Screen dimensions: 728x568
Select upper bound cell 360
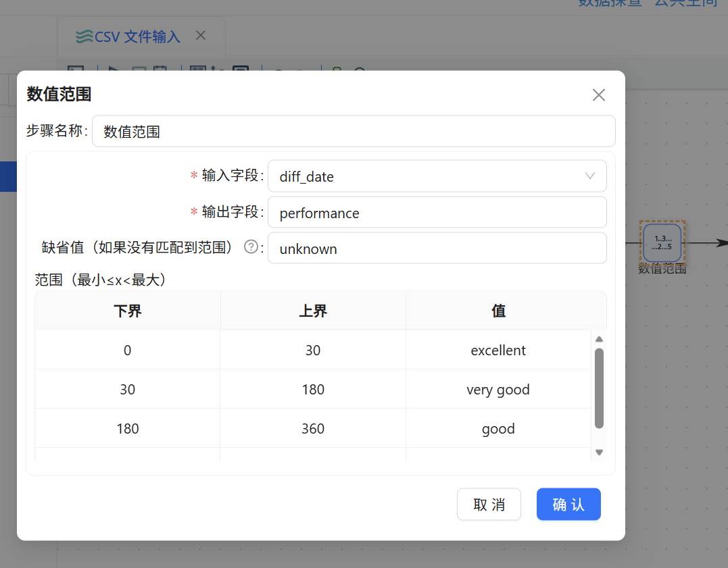[313, 428]
